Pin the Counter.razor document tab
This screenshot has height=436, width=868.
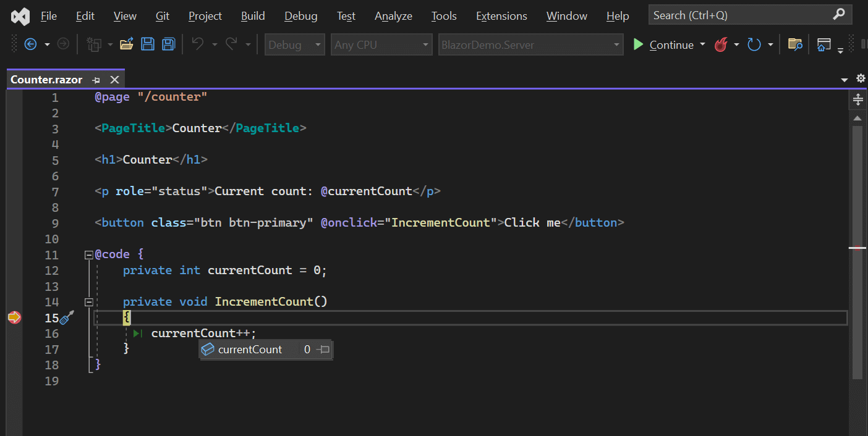coord(96,79)
